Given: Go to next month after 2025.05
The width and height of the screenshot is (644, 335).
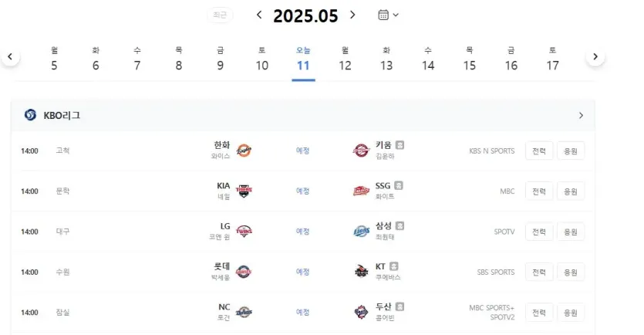Looking at the screenshot, I should pos(352,15).
